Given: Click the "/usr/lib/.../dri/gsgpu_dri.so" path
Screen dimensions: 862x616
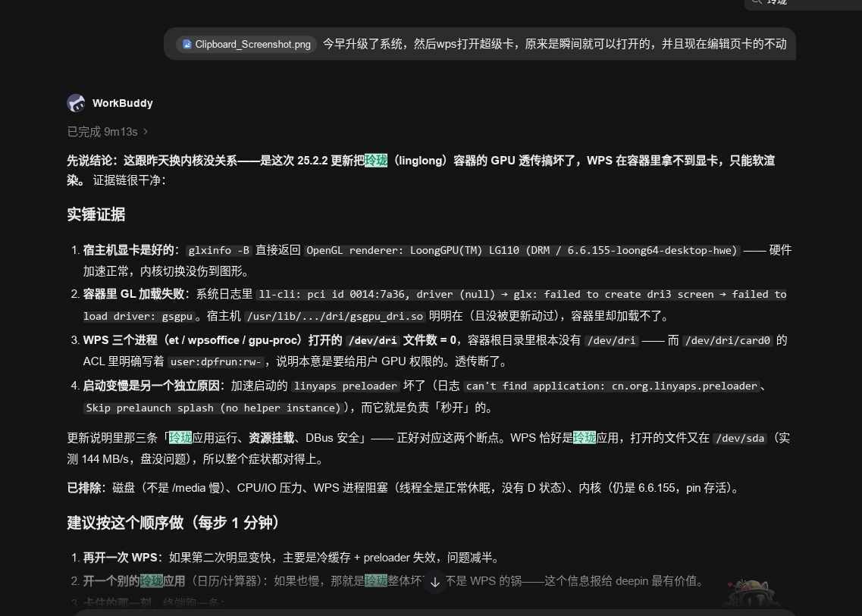Looking at the screenshot, I should click(x=335, y=317).
